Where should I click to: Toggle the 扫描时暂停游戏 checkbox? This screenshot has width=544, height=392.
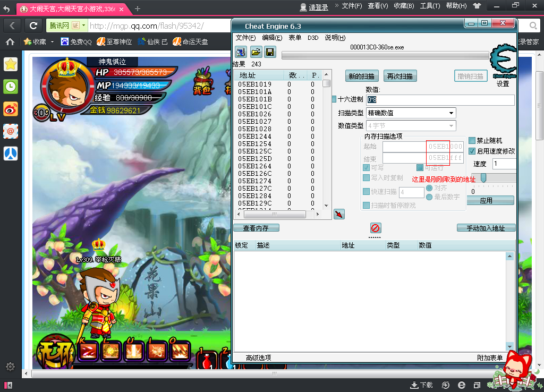coord(366,206)
